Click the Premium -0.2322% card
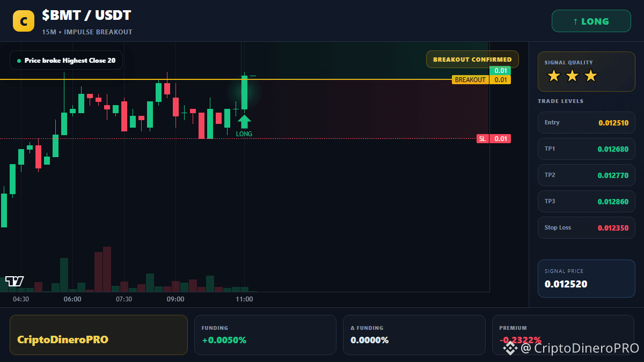This screenshot has height=362, width=644. [563, 335]
